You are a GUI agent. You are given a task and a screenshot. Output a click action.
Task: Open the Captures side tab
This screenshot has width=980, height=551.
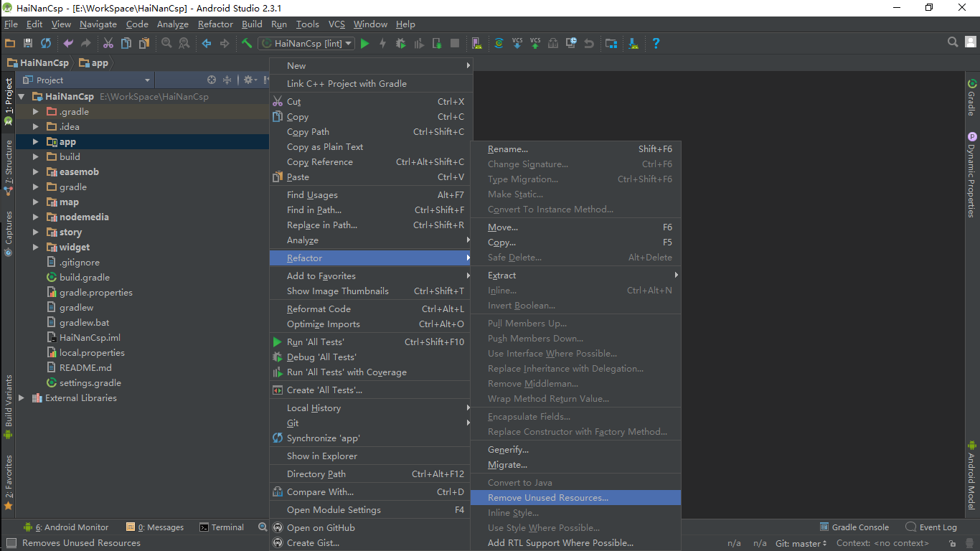8,233
